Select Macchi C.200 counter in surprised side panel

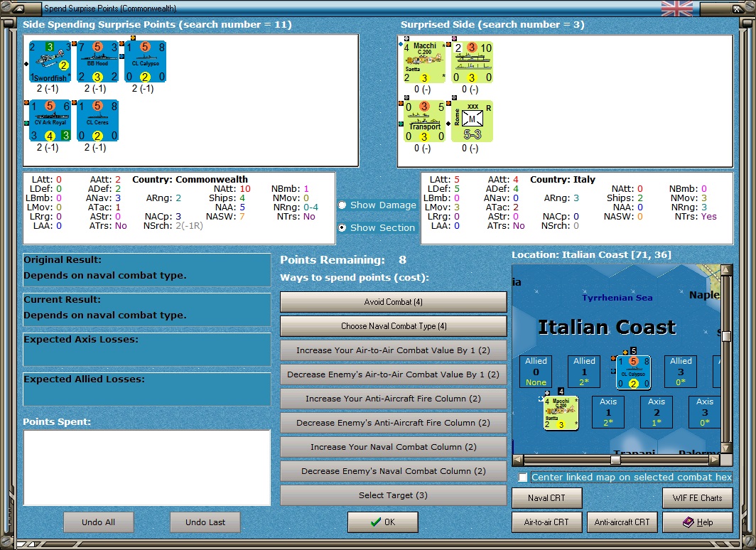(x=424, y=62)
